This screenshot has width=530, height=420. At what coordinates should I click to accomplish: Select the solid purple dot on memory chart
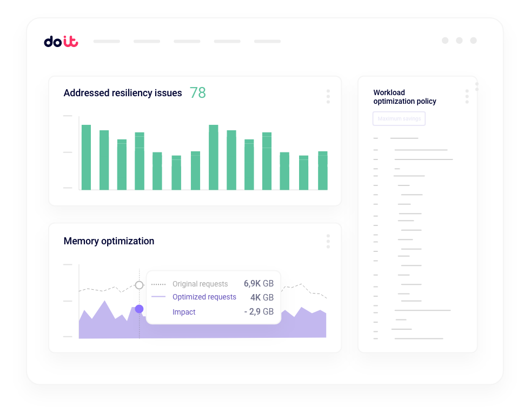139,309
